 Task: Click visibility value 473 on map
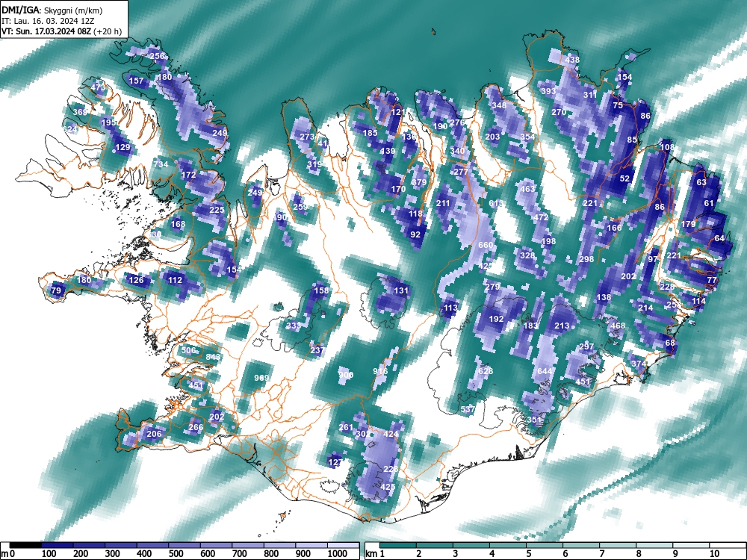click(x=98, y=87)
